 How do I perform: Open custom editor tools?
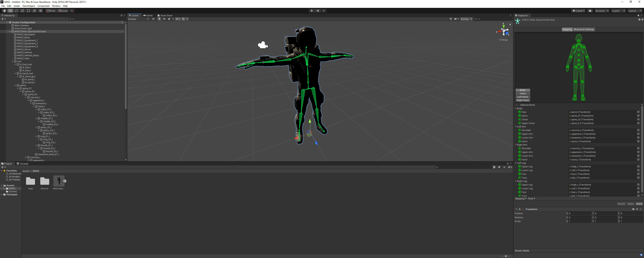click(40, 11)
